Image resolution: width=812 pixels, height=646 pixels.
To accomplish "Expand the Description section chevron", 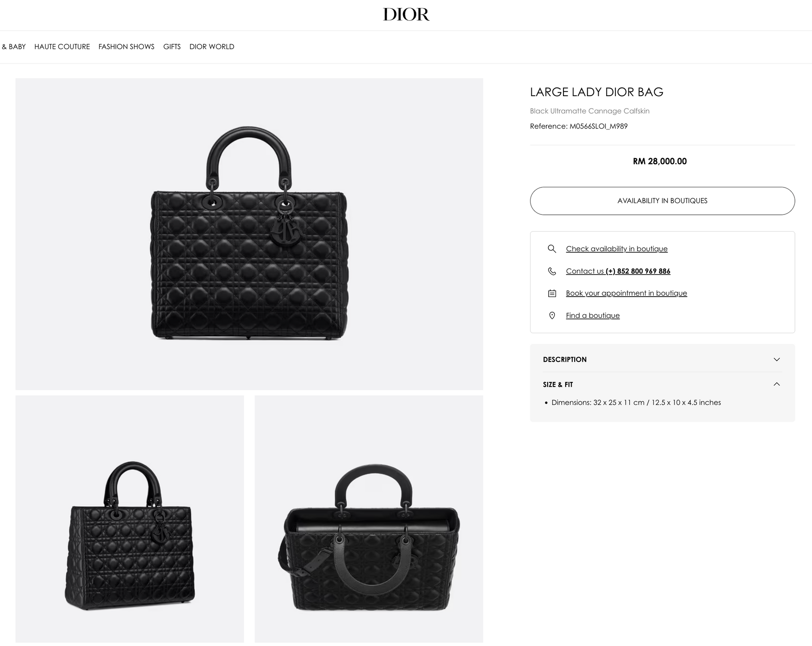I will [776, 359].
